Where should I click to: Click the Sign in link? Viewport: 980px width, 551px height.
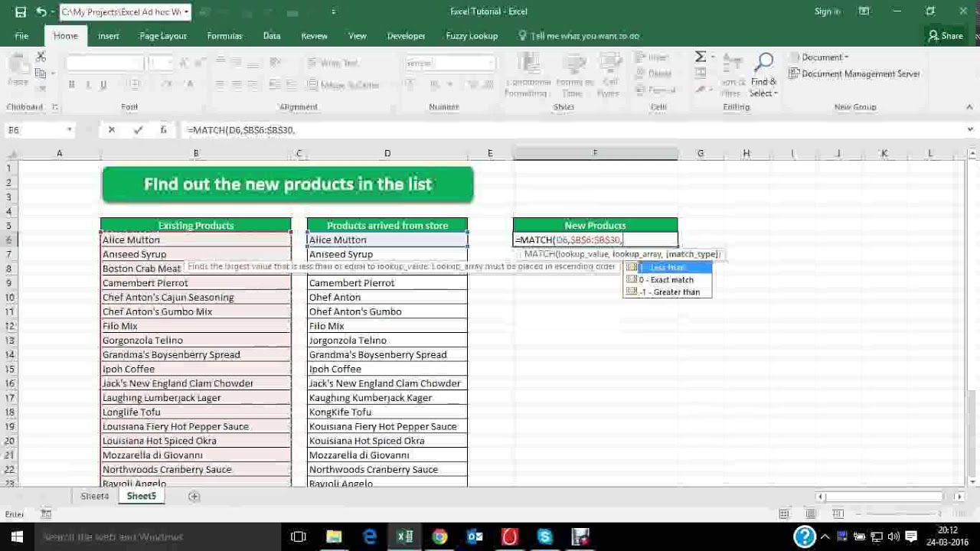click(827, 11)
